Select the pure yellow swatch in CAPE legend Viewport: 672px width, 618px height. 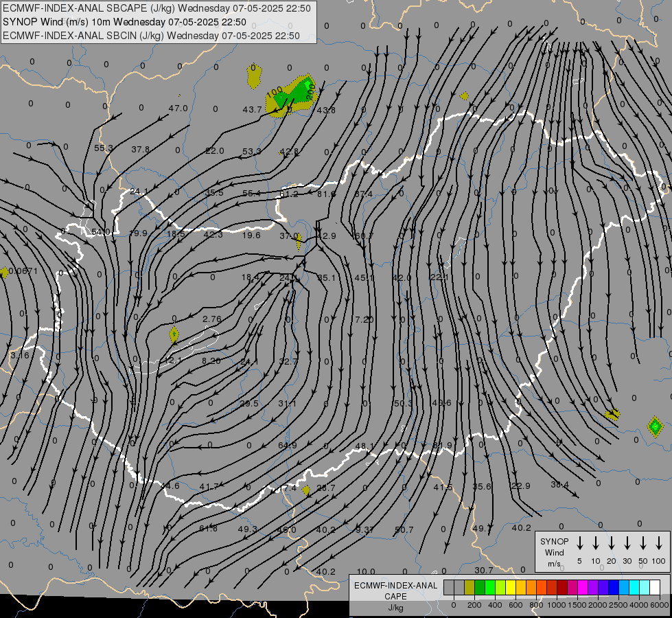pos(511,587)
